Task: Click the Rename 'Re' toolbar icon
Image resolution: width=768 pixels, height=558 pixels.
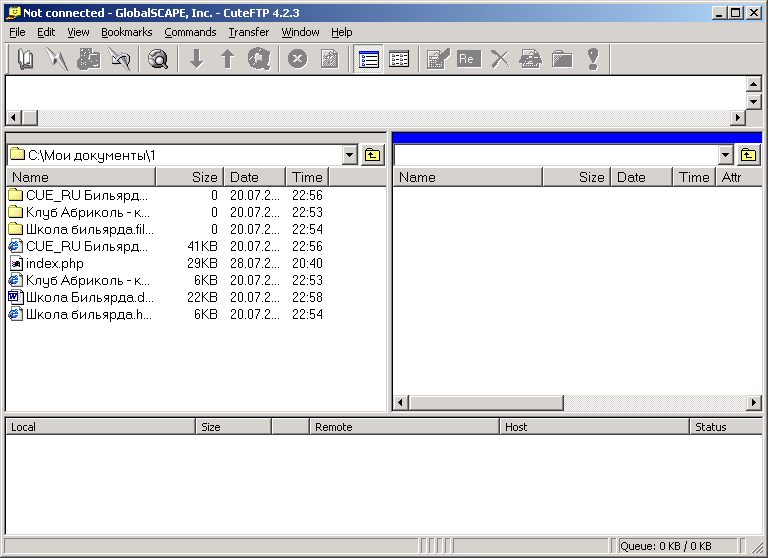Action: (469, 59)
